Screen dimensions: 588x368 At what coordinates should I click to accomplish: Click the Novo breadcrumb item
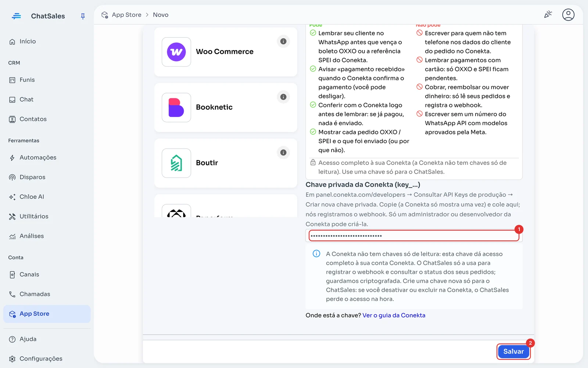161,15
